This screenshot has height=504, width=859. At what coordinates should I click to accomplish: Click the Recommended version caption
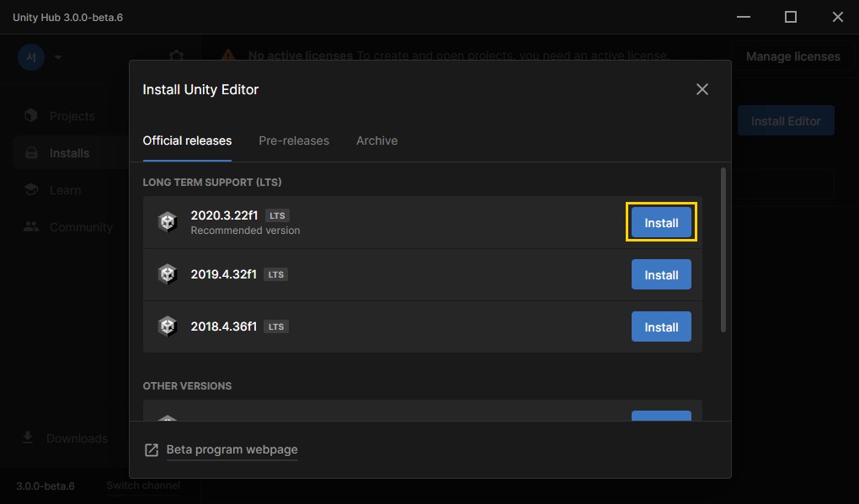(x=245, y=231)
